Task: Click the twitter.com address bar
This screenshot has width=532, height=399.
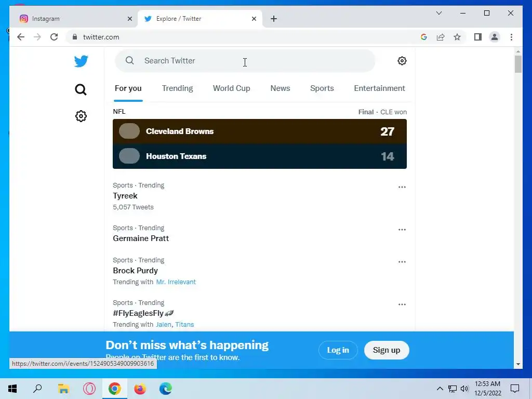Action: [x=244, y=37]
